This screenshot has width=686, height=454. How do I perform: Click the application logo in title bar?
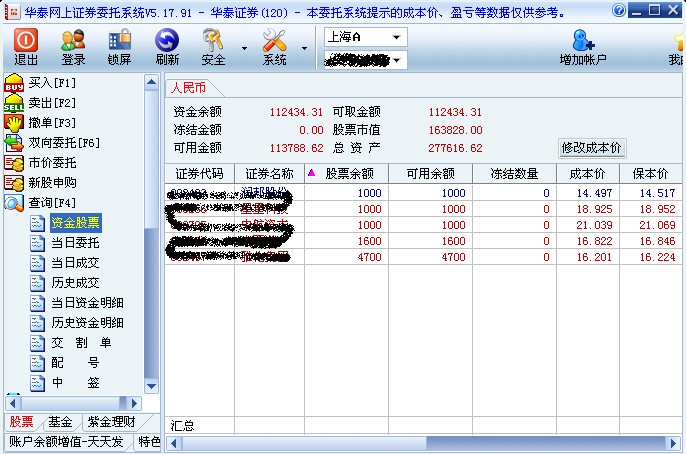point(12,12)
